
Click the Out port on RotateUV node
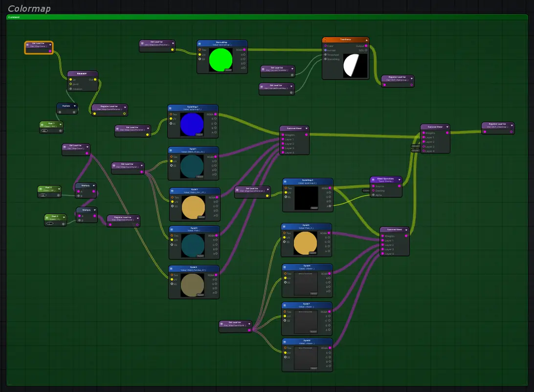click(x=95, y=79)
